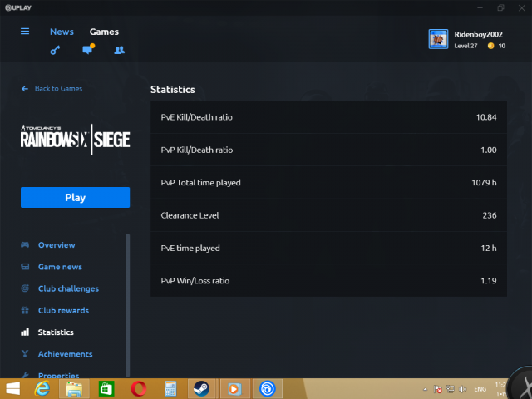532x399 pixels.
Task: Open Opera browser from taskbar
Action: click(x=139, y=389)
